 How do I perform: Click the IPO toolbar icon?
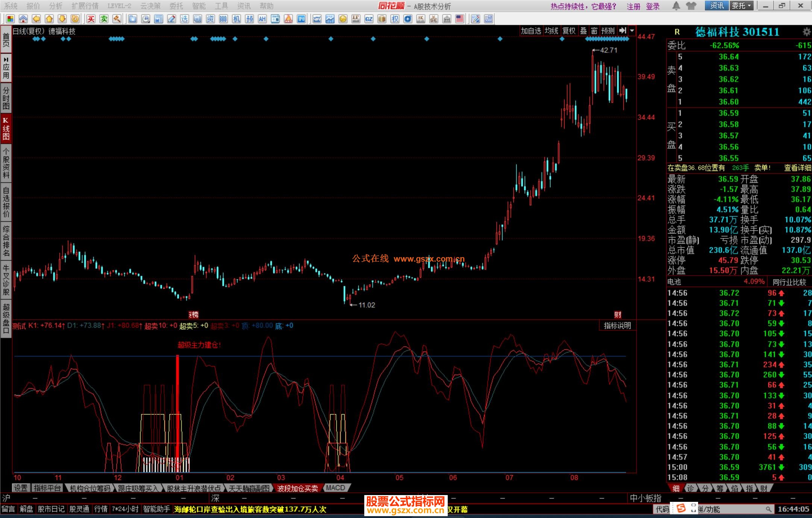tap(301, 19)
